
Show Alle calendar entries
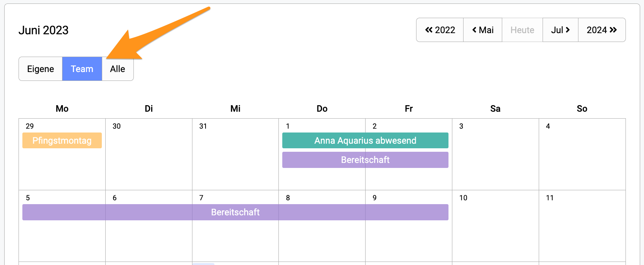(118, 69)
